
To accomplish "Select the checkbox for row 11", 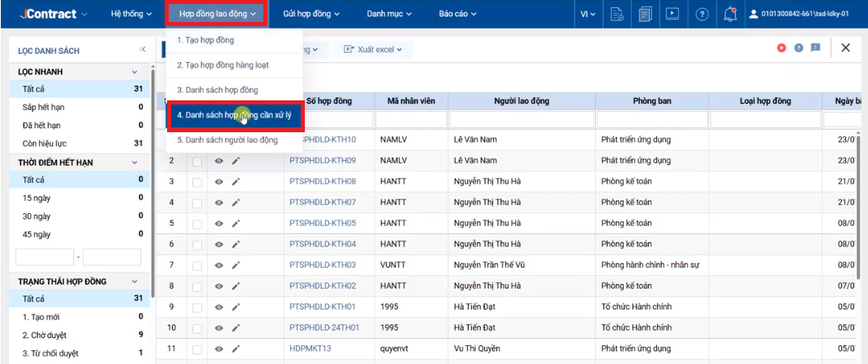I will (x=197, y=349).
